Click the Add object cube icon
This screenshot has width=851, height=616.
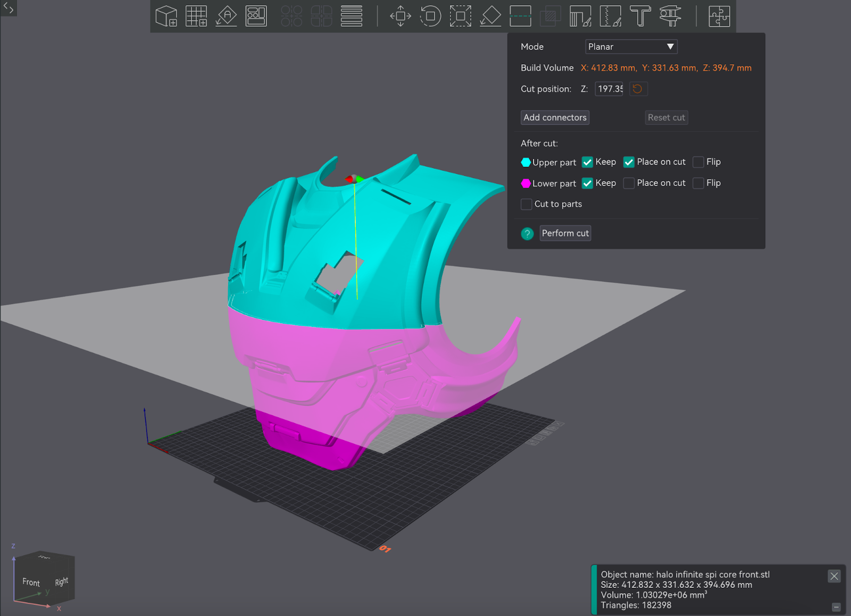pyautogui.click(x=166, y=16)
